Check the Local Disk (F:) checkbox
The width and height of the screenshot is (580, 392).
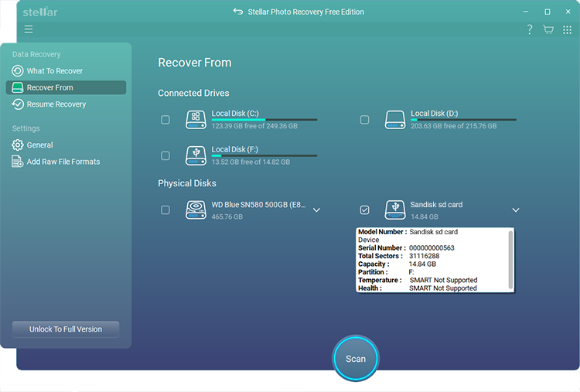pos(165,155)
